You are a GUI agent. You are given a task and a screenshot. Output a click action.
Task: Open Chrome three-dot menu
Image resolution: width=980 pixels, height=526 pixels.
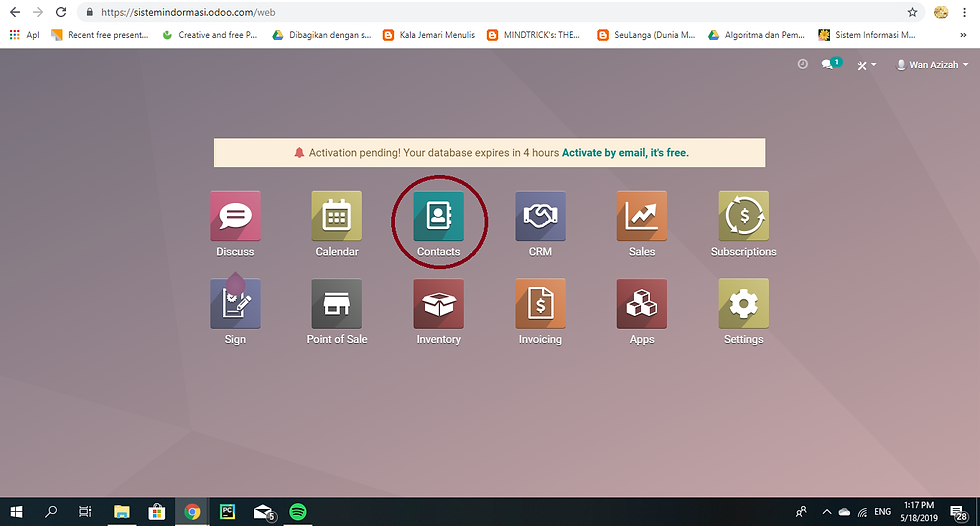coord(964,12)
